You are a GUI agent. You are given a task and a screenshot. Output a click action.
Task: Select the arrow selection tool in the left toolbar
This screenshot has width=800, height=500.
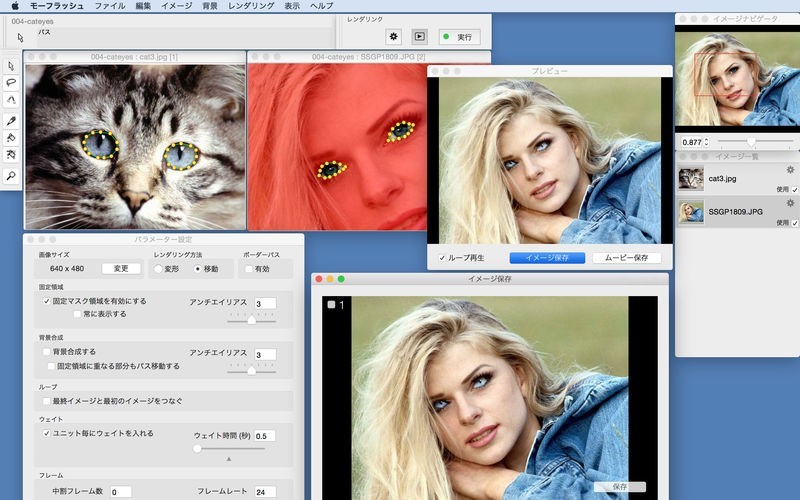[x=11, y=63]
